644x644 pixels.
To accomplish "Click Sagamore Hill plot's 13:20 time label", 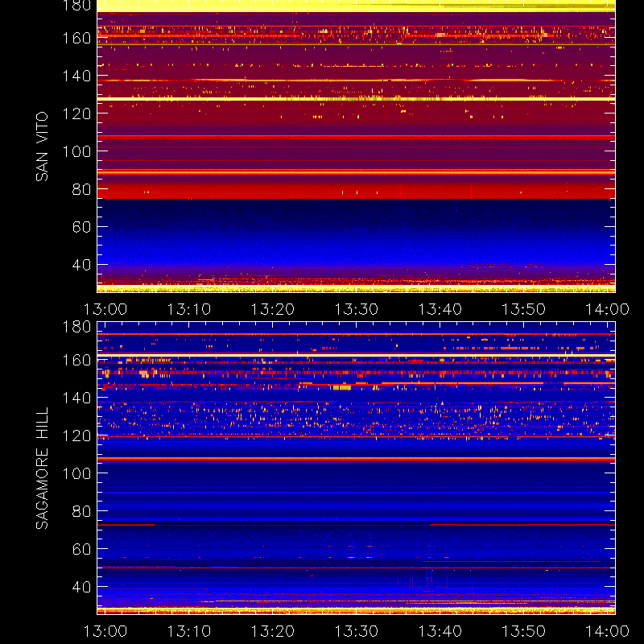I will [273, 631].
